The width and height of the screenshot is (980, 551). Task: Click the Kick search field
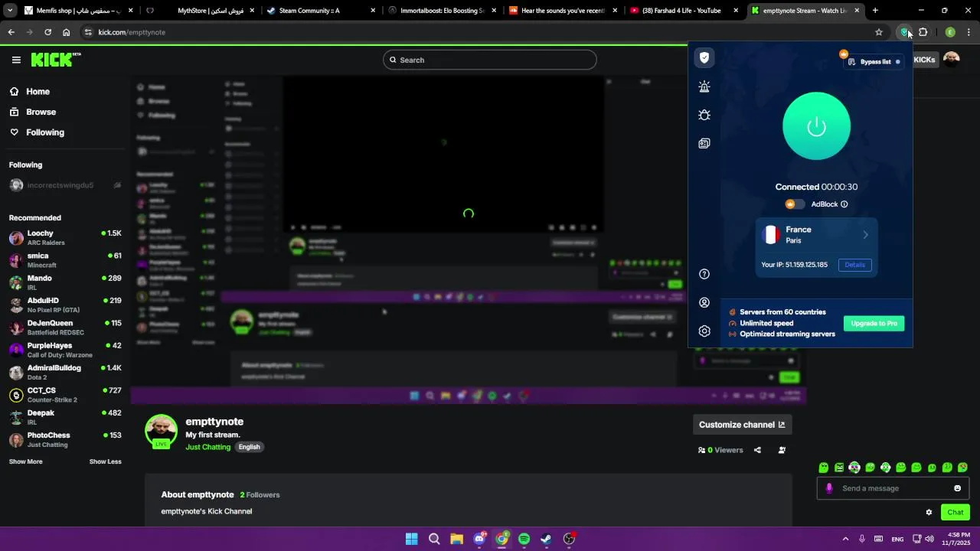pos(490,60)
